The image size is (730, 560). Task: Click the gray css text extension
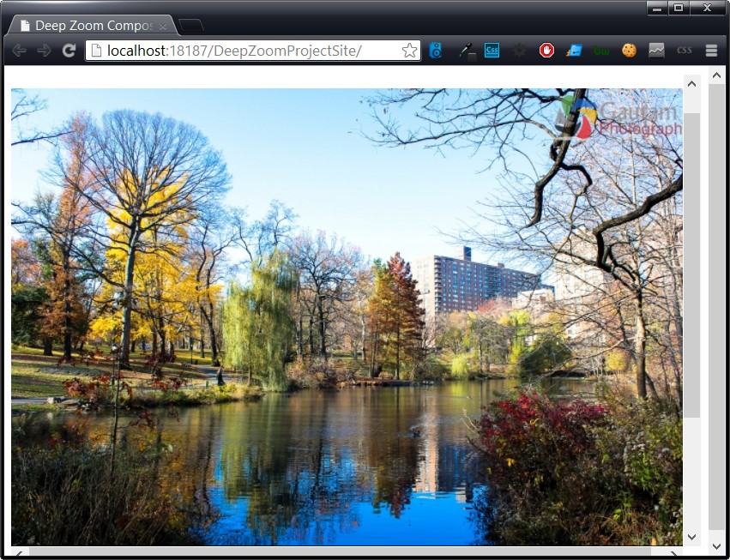684,51
